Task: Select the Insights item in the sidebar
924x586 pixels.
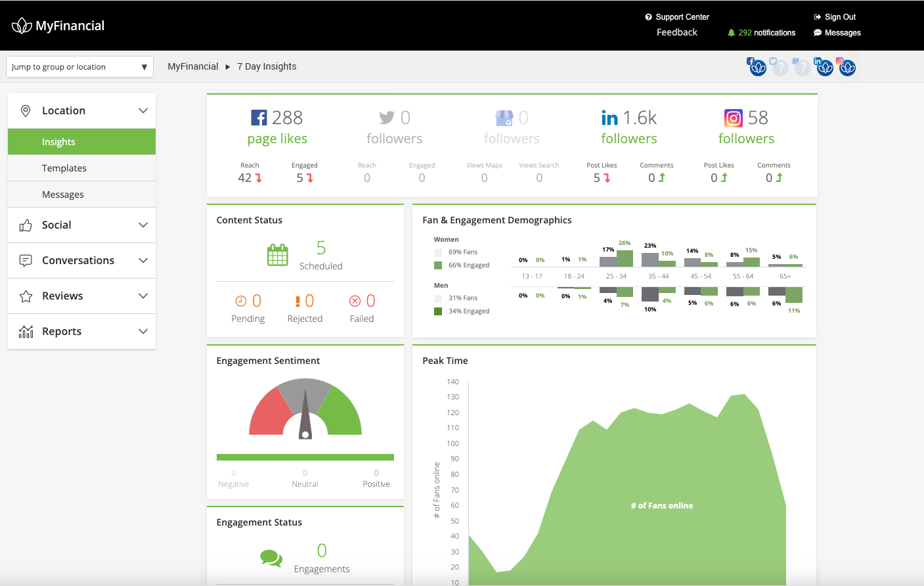Action: click(58, 141)
